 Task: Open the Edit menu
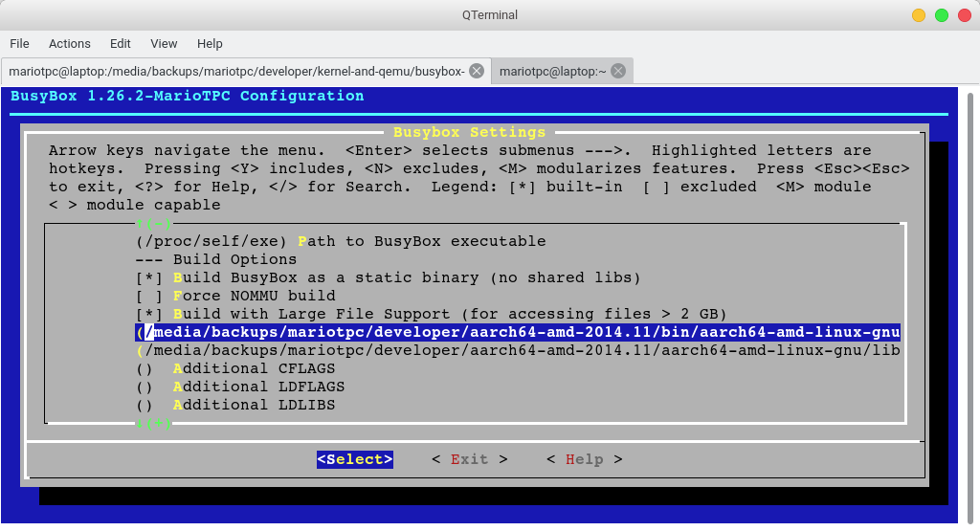[120, 44]
